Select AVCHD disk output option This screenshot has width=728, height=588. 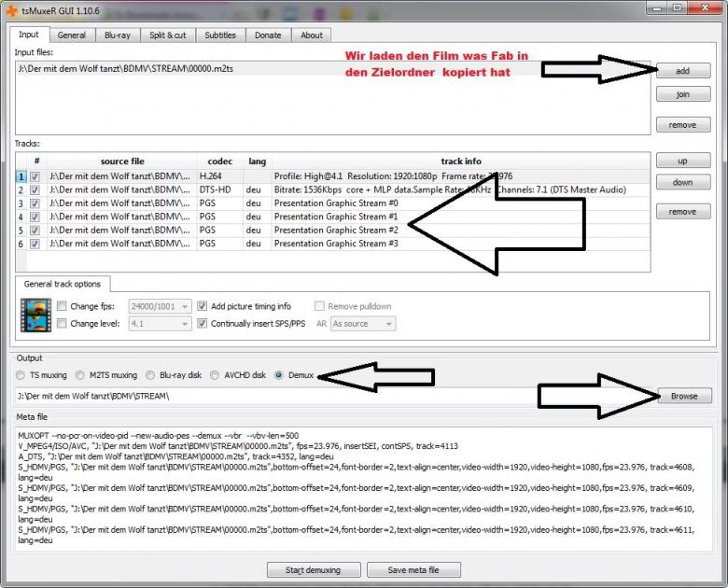click(215, 375)
